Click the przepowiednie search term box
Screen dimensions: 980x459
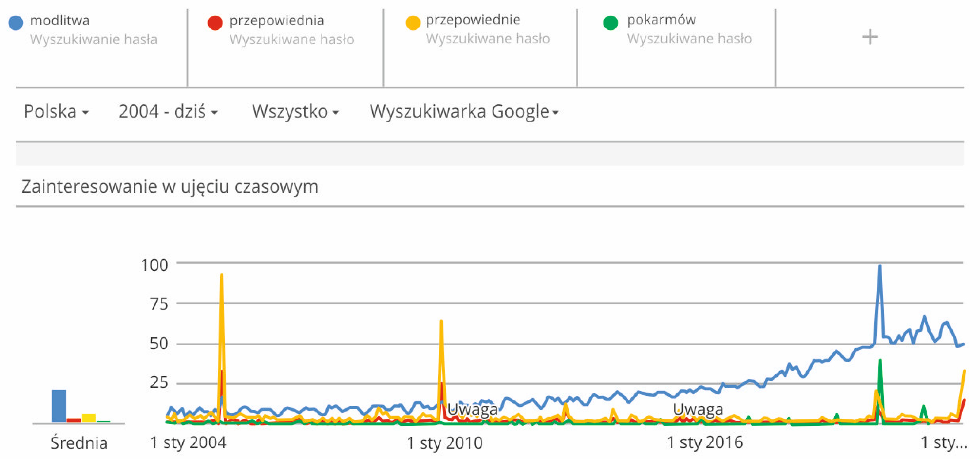pyautogui.click(x=473, y=20)
